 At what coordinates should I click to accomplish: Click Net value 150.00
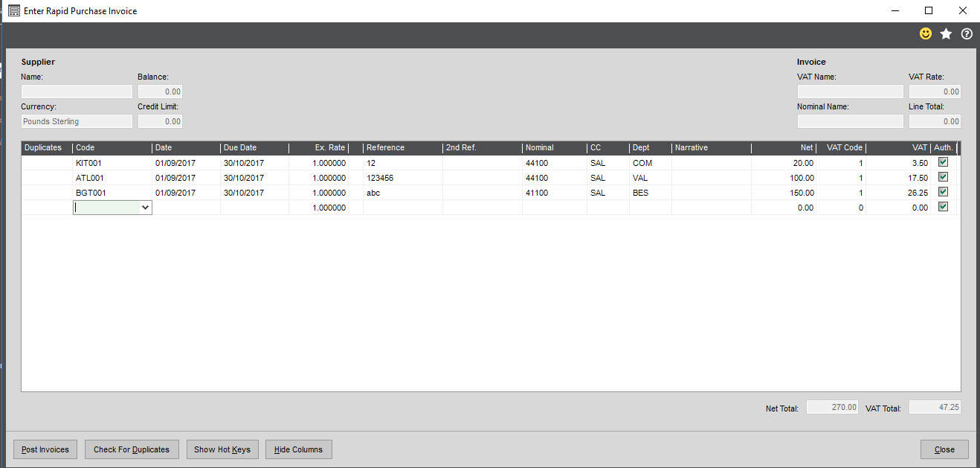784,193
